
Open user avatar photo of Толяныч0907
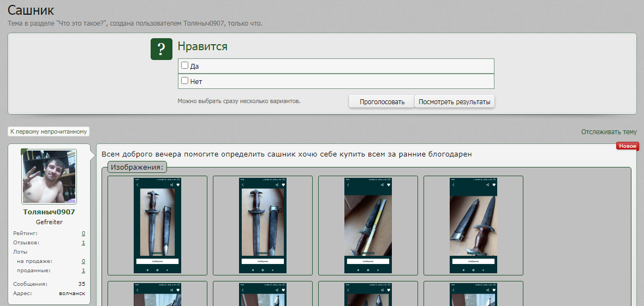click(x=49, y=177)
